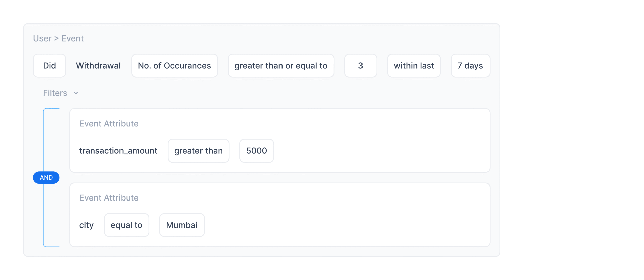Click Event Attribute label above city

coord(109,198)
